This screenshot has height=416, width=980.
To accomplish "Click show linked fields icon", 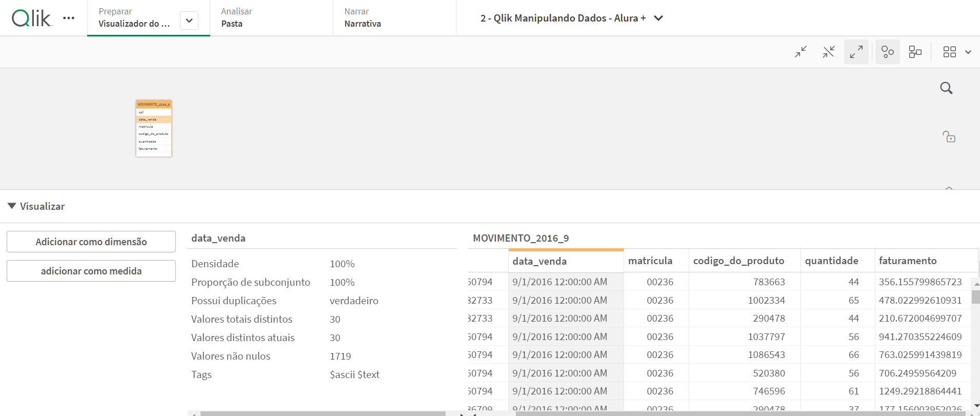I will (x=829, y=52).
